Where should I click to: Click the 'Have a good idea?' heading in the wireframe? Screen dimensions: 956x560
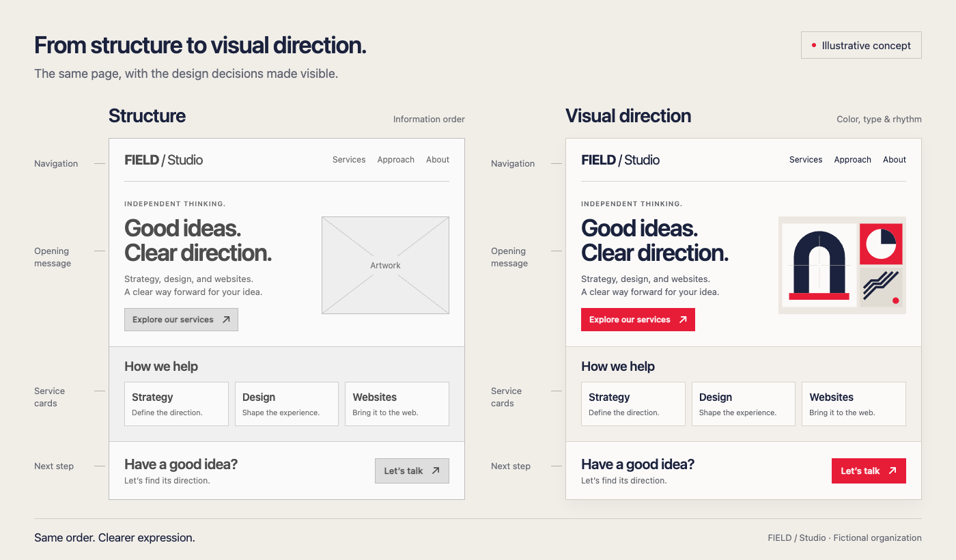tap(181, 464)
